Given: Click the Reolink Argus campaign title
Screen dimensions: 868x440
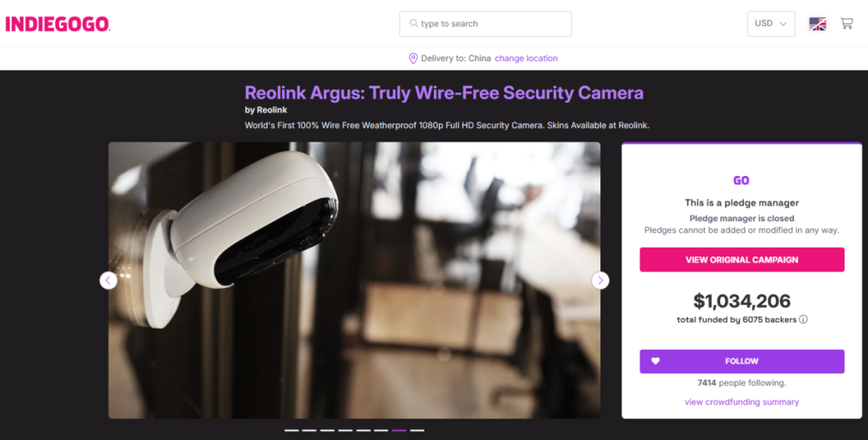Looking at the screenshot, I should click(444, 93).
